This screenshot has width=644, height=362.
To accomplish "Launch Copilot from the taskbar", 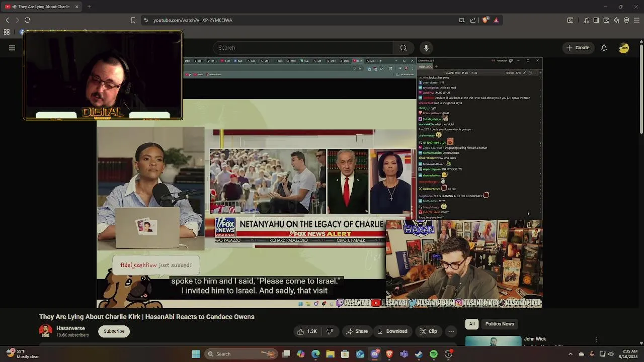I will (x=301, y=354).
